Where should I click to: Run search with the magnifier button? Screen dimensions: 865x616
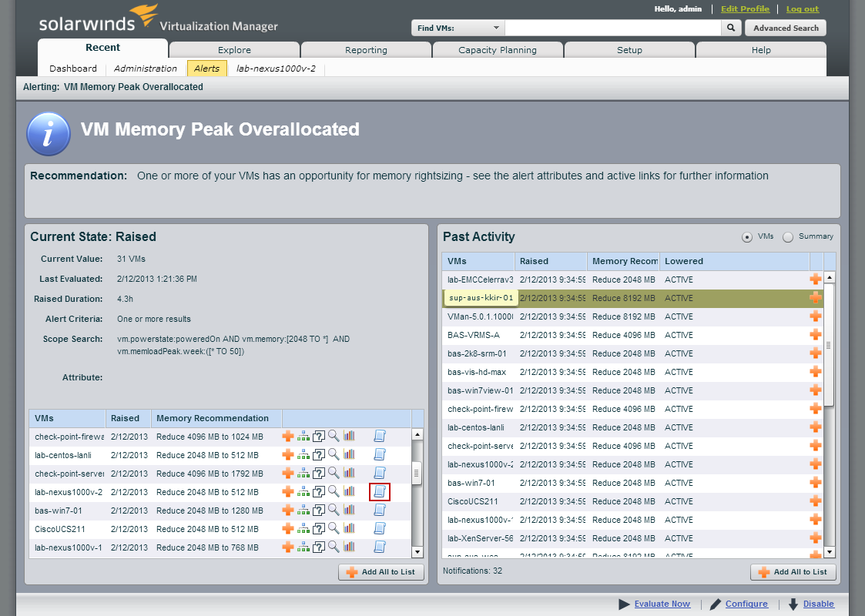[731, 28]
